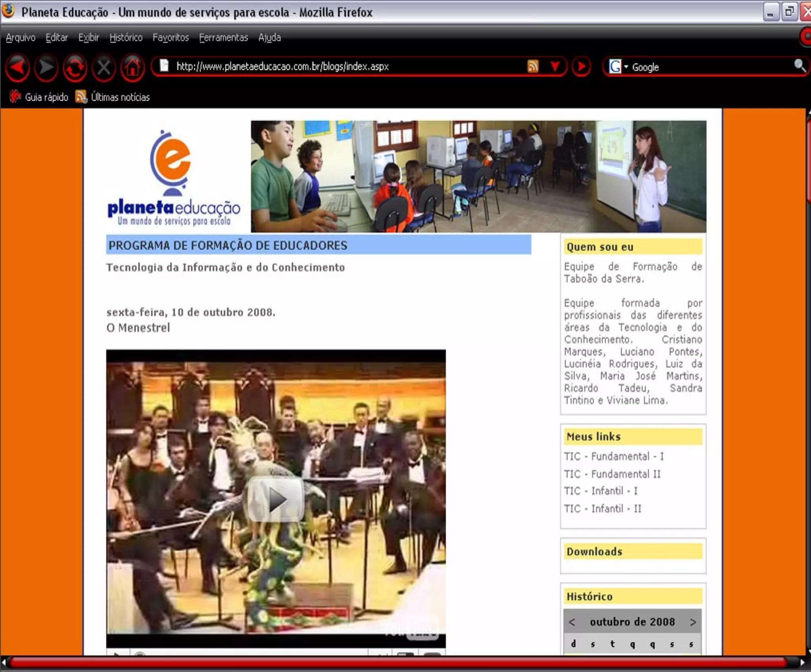The height and width of the screenshot is (672, 811).
Task: Go to Home page icon
Action: [x=132, y=67]
